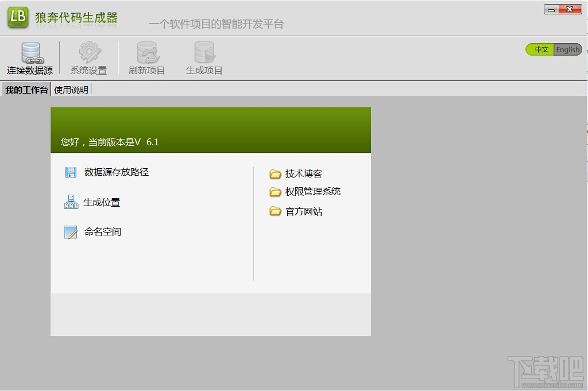This screenshot has width=588, height=391.
Task: Close the 狼奔代码生成器 window
Action: [x=570, y=10]
